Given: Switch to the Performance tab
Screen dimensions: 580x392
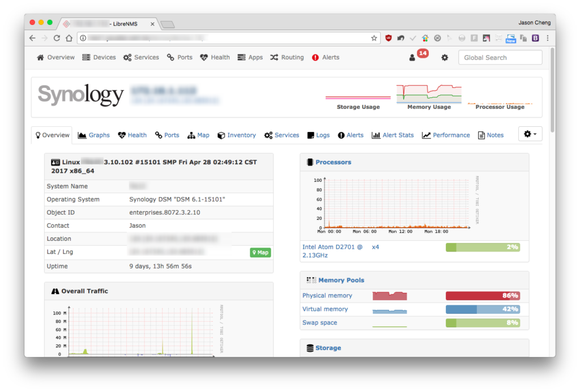Looking at the screenshot, I should (x=446, y=135).
